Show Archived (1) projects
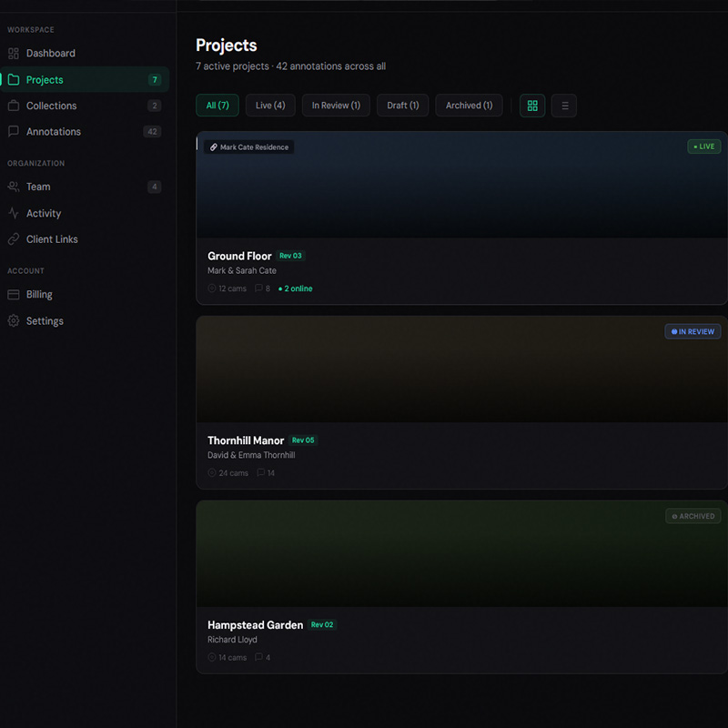This screenshot has width=728, height=728. tap(469, 106)
